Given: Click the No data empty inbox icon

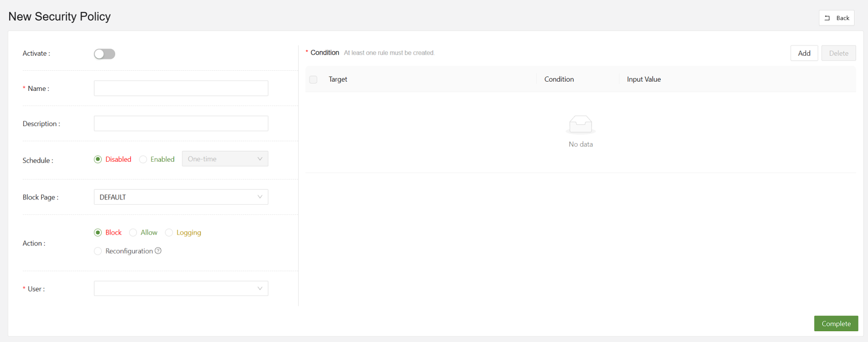Looking at the screenshot, I should [x=580, y=125].
